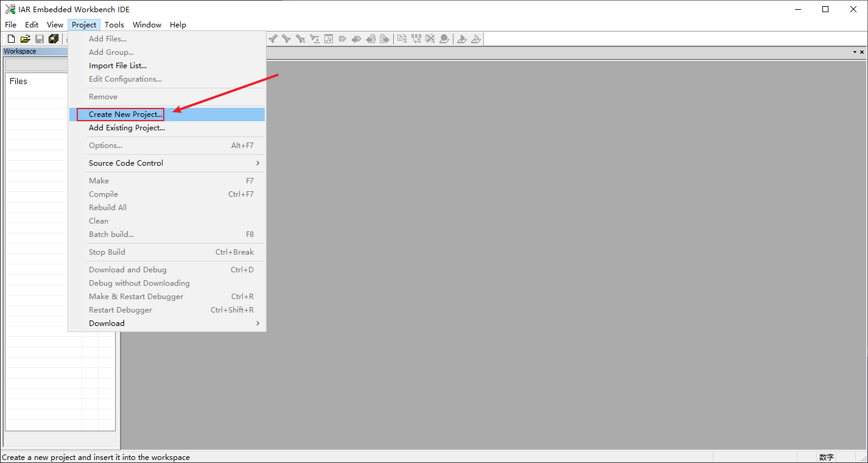Choose Add Existing Project entry

(167, 128)
